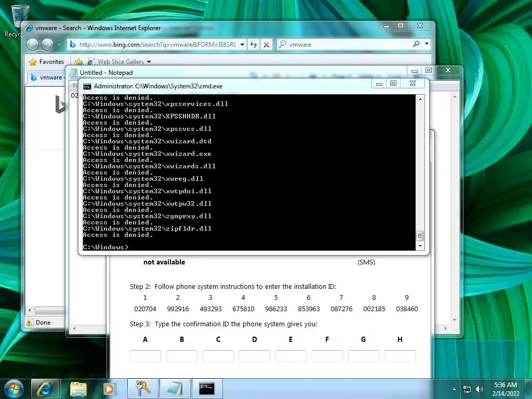
Task: Click cmd window scroll up arrow
Action: tap(420, 99)
